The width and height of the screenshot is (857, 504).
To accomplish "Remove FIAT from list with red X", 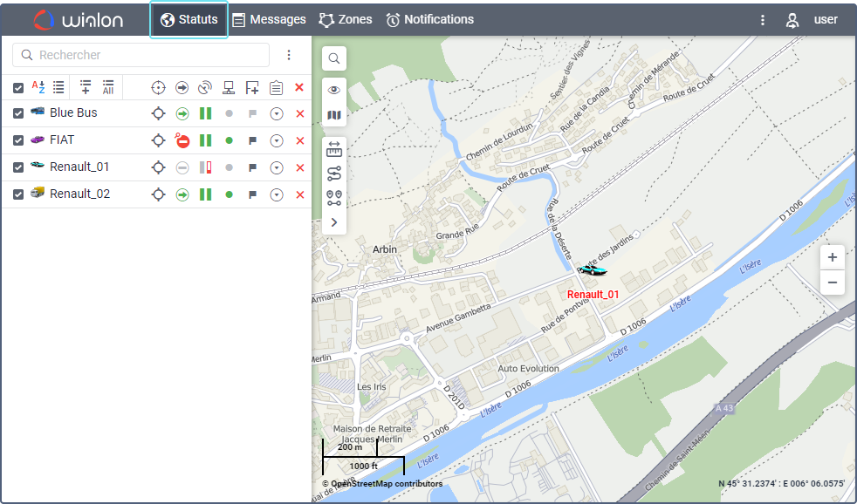I will (x=299, y=140).
